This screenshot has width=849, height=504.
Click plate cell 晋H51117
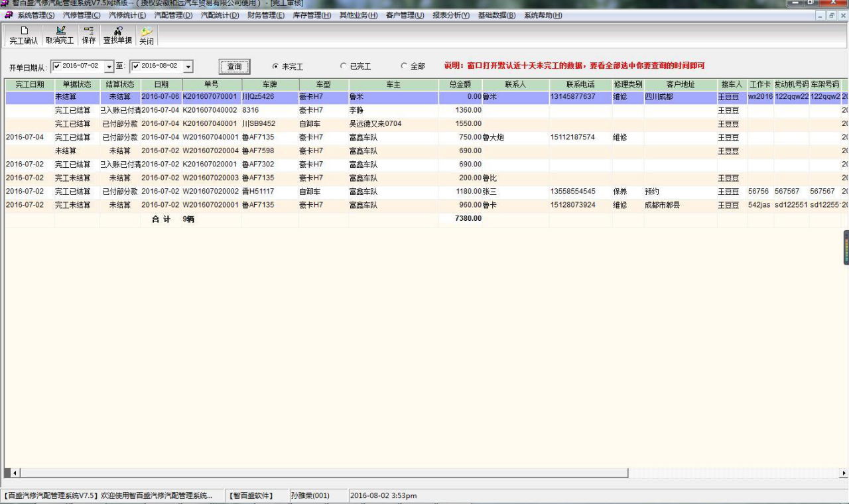[258, 192]
